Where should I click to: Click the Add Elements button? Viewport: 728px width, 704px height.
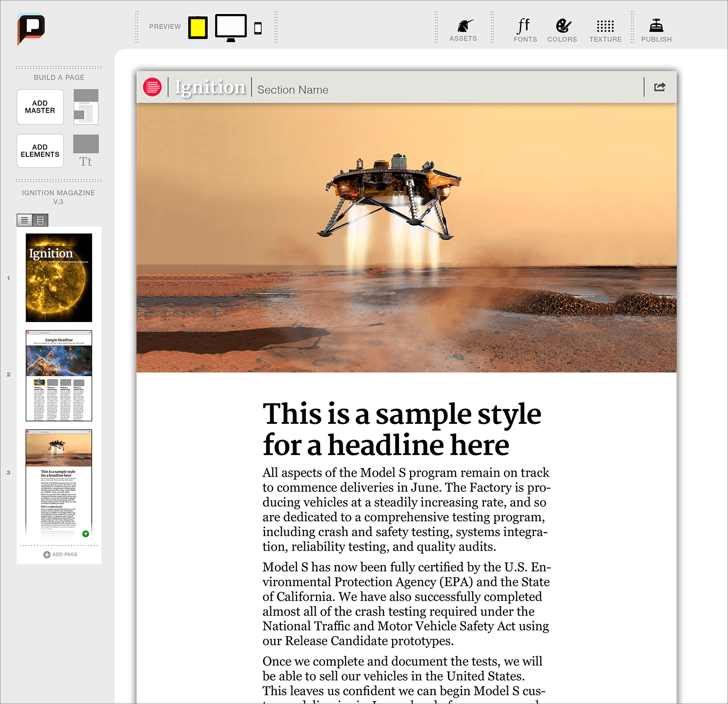point(40,151)
